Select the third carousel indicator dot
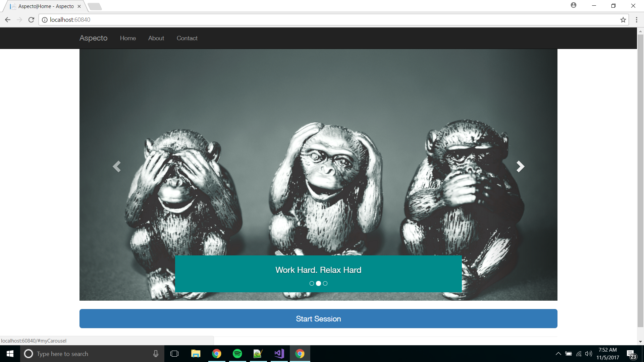Image resolution: width=644 pixels, height=362 pixels. (325, 284)
